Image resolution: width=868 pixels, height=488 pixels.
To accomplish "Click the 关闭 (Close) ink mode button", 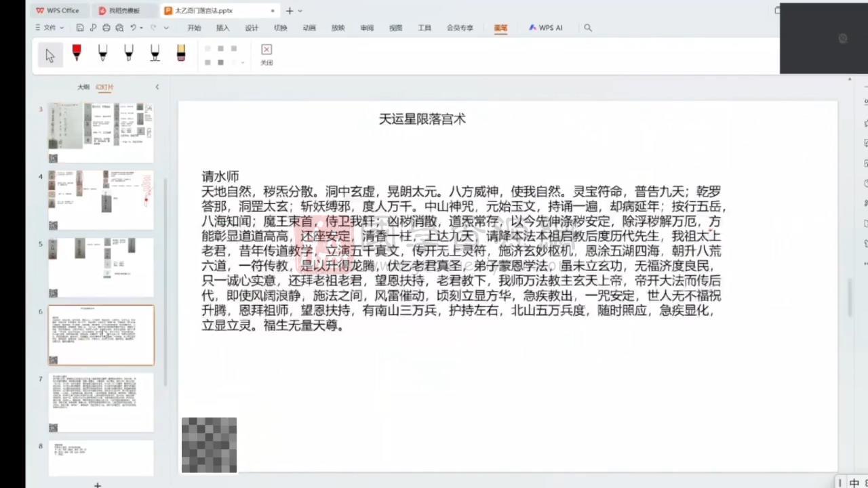I will (267, 54).
